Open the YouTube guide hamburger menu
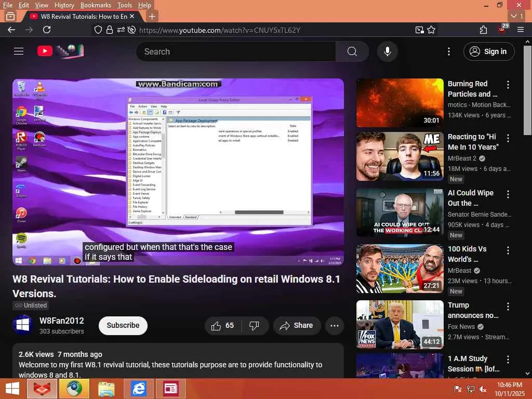Image resolution: width=532 pixels, height=399 pixels. (19, 51)
